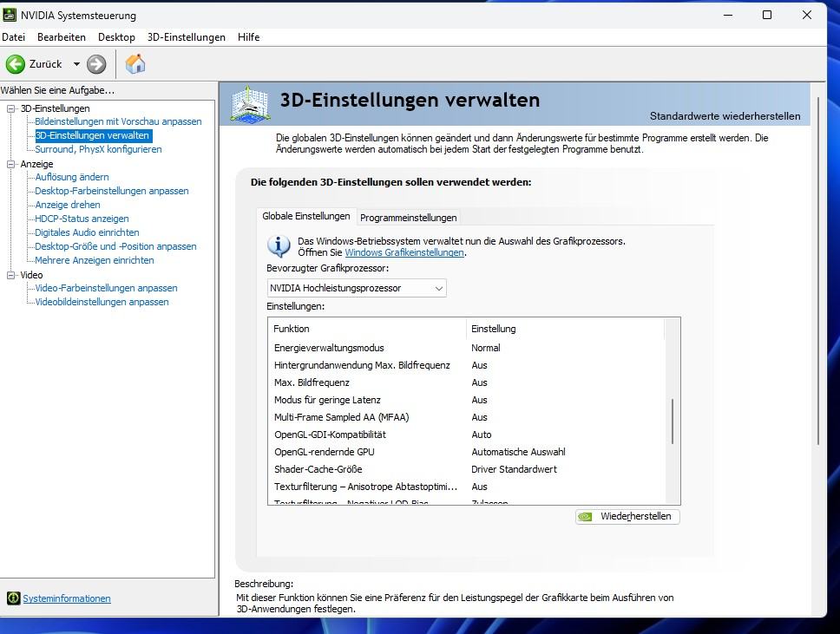The height and width of the screenshot is (634, 840).
Task: Select Hintergrundanwendung Max. Bildfrequenz row
Action: tap(466, 365)
